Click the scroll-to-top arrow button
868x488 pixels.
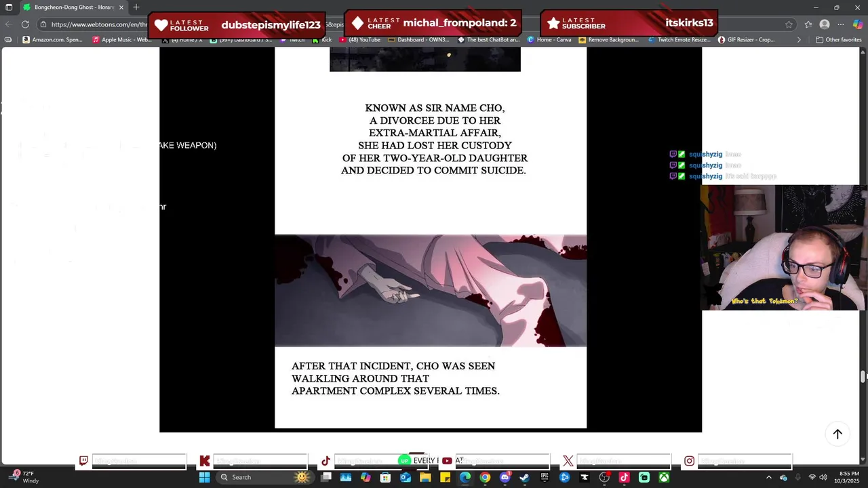837,434
